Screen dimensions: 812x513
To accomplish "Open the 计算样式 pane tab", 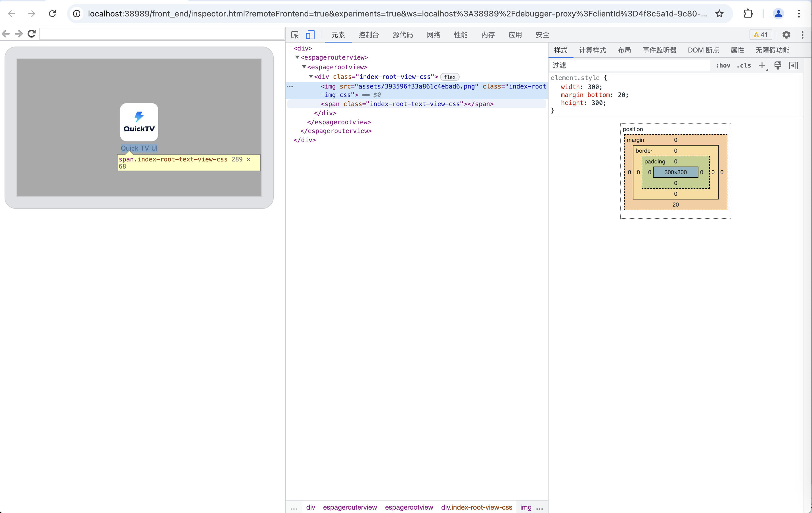I will coord(592,50).
